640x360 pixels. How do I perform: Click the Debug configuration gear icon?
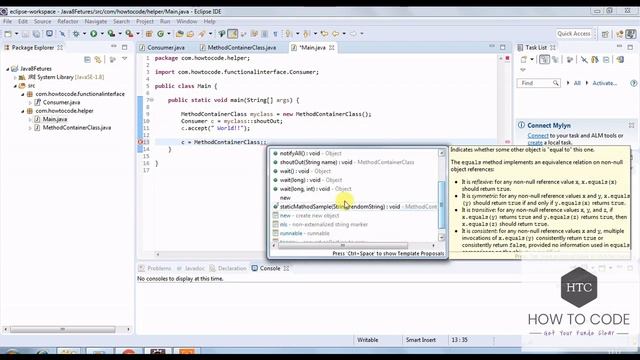tap(76, 34)
